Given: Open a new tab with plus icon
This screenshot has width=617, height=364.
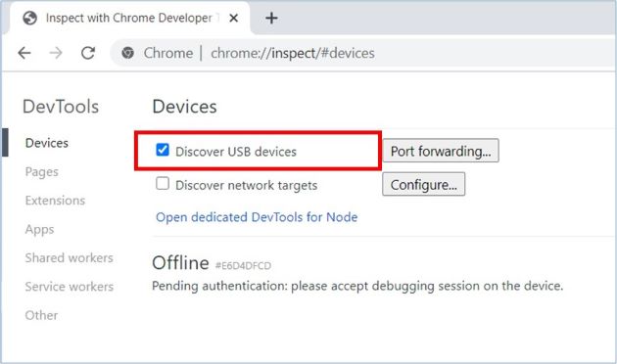Looking at the screenshot, I should 271,18.
